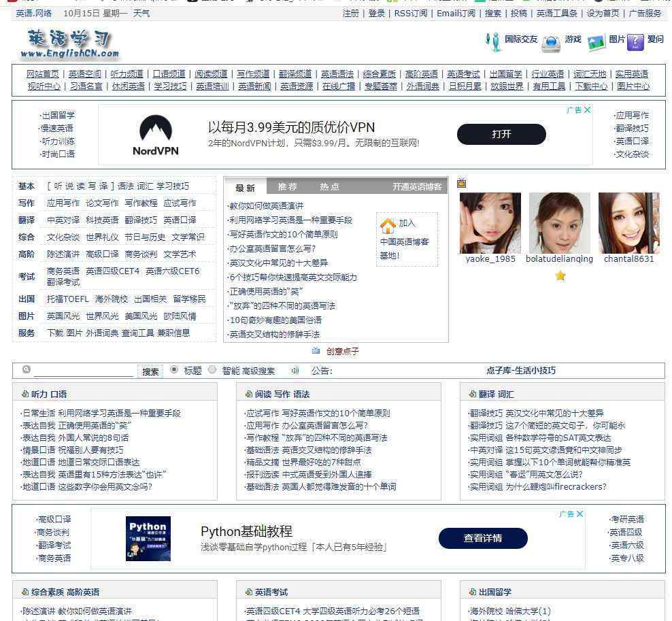
Task: Click the 国际交友 people icon
Action: pyautogui.click(x=493, y=41)
